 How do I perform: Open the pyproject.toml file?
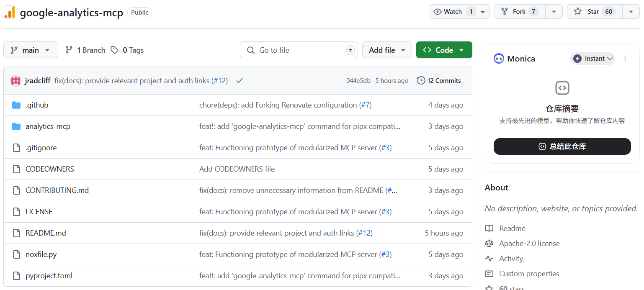tap(49, 276)
